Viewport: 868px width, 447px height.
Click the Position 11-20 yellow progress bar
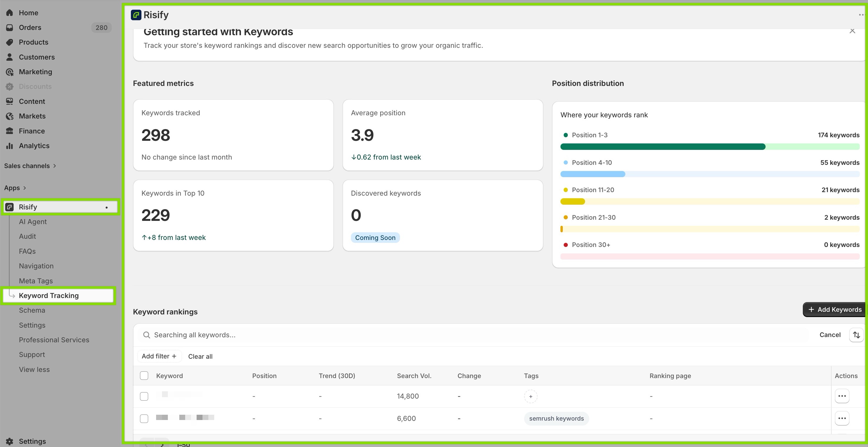(710, 202)
